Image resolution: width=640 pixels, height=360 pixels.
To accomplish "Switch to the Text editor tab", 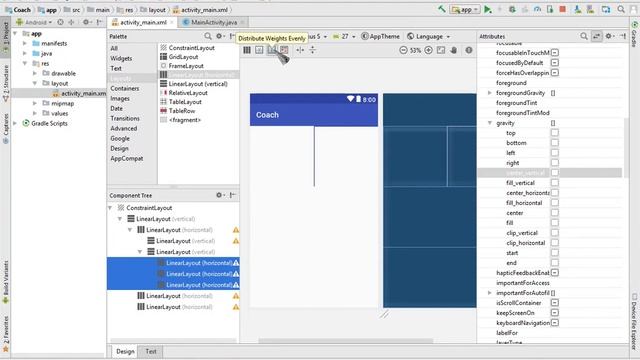I will (151, 351).
